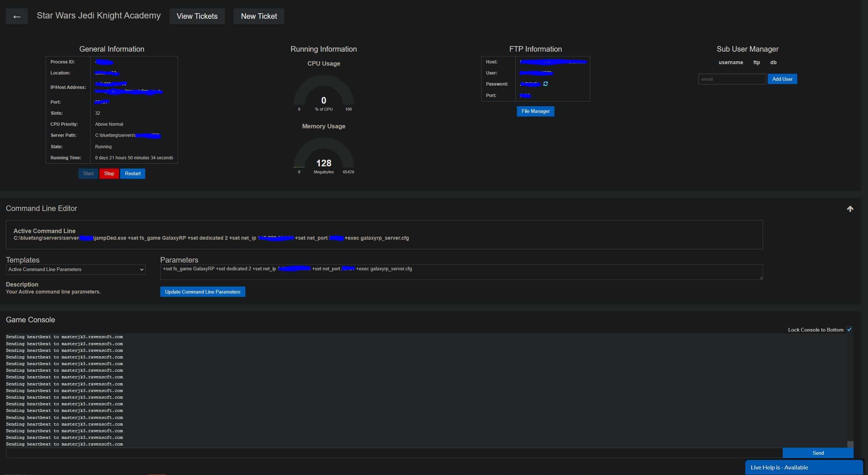Click the Running Time value text
The width and height of the screenshot is (868, 475).
[134, 158]
